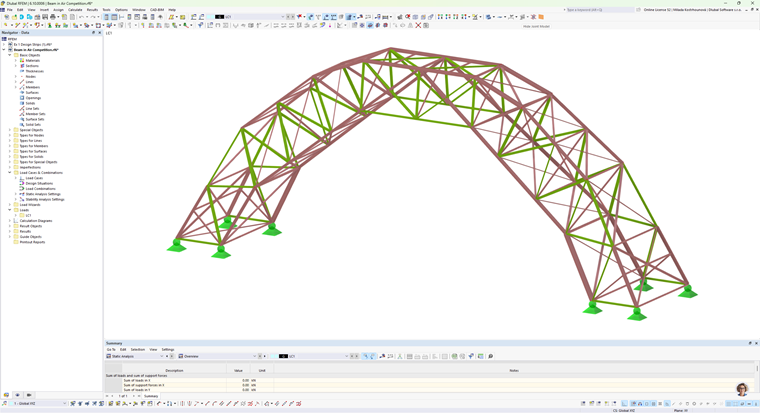Click the user avatar thumbnail bottom right
The height and width of the screenshot is (413, 760).
(x=742, y=389)
